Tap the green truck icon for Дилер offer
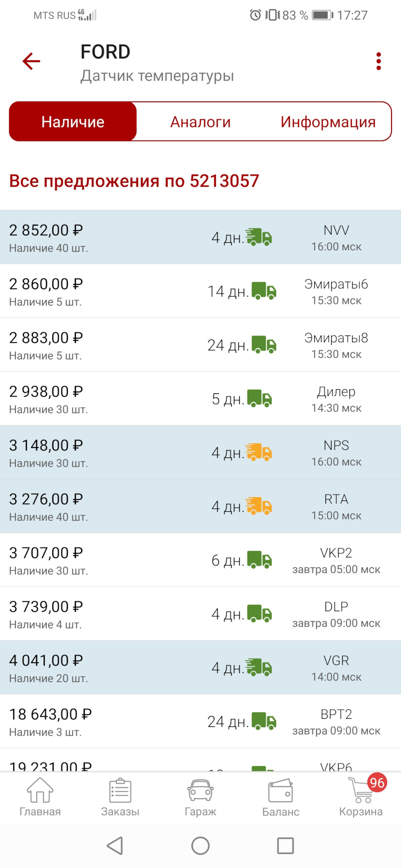Screen dimensions: 401x868 (x=260, y=398)
